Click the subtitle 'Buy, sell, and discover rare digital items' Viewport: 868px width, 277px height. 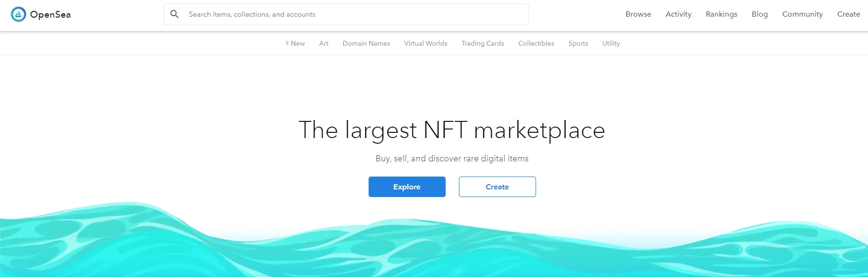pos(452,158)
